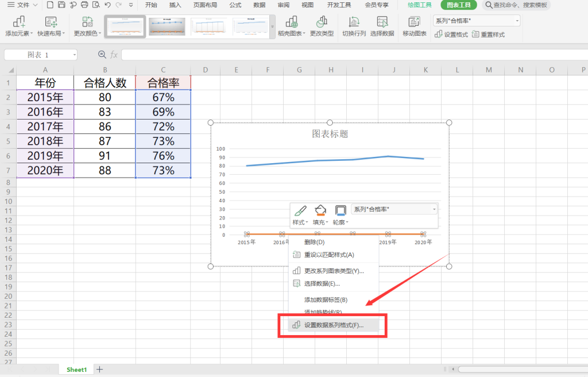Expand the chart styles gallery
The height and width of the screenshot is (377, 588).
point(273,26)
